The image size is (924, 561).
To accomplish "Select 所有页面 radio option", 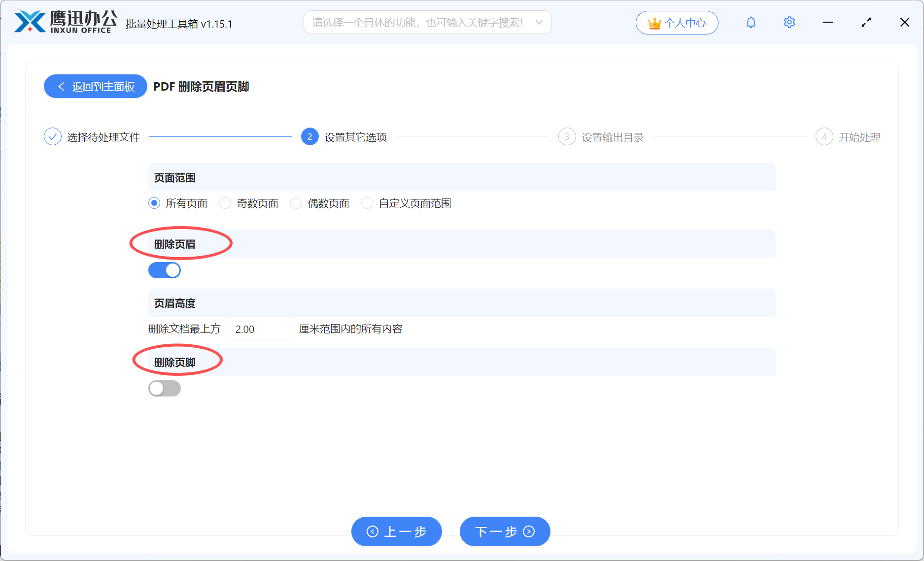I will [178, 203].
